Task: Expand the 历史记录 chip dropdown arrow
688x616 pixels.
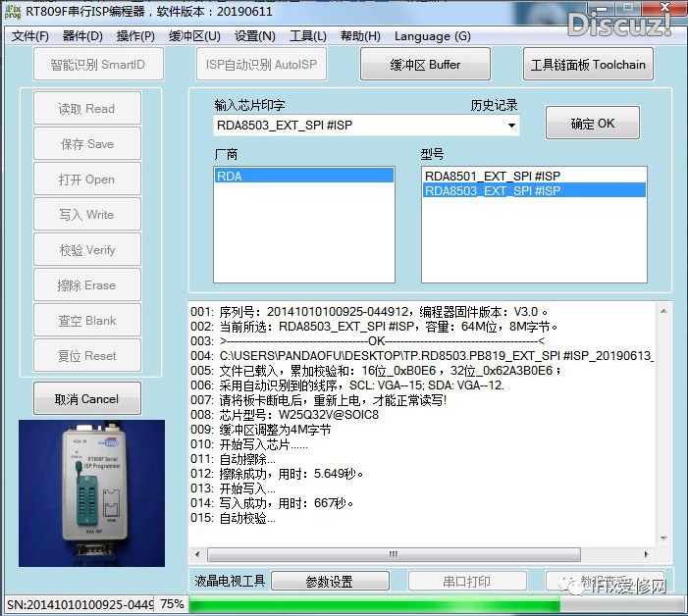Action: [x=511, y=126]
